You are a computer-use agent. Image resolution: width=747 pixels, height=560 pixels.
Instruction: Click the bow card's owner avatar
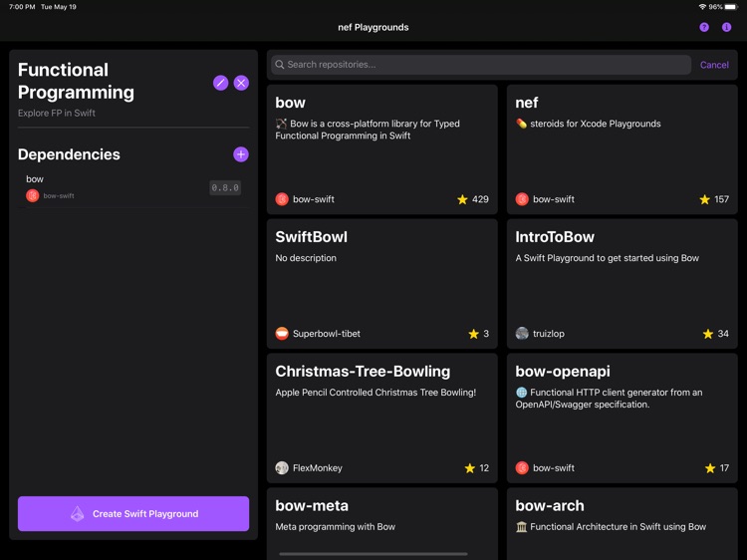(282, 199)
